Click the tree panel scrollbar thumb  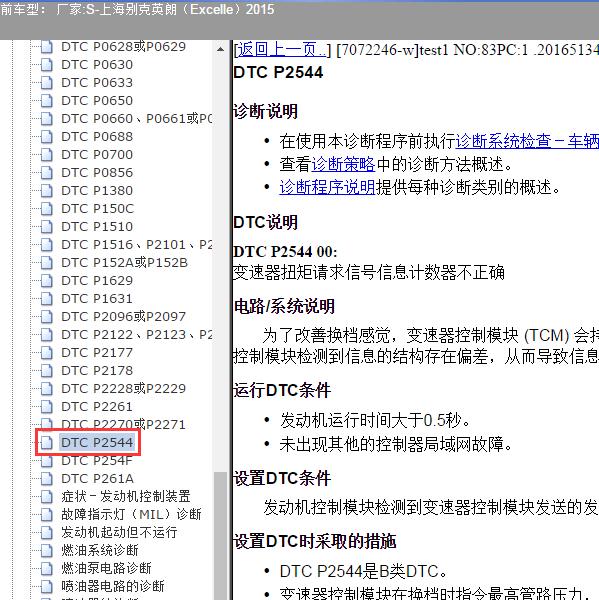pos(220,536)
